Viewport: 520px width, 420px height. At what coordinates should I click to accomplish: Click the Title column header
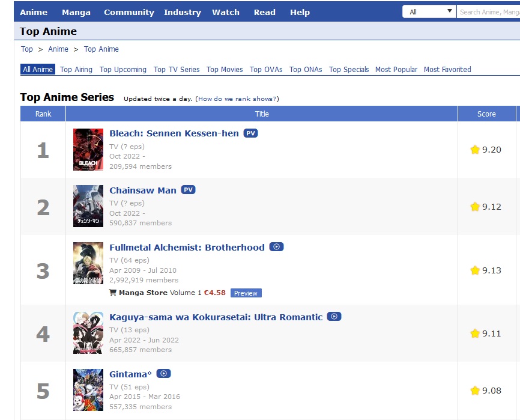click(262, 114)
